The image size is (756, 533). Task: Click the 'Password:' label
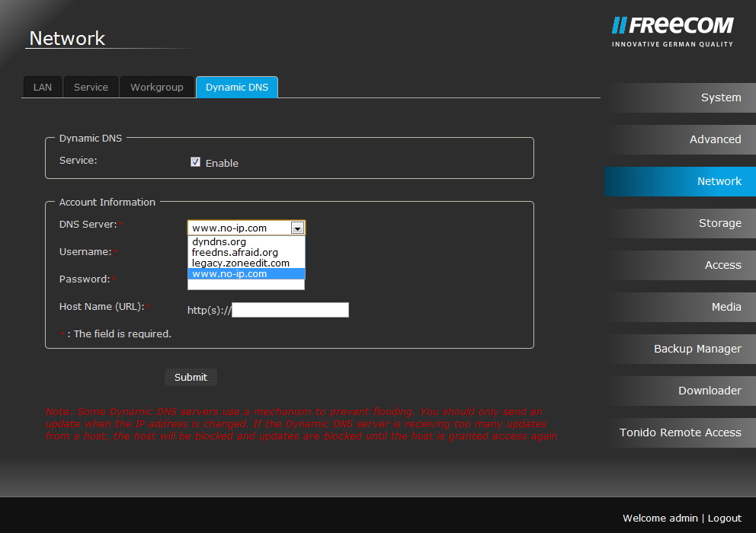[85, 279]
